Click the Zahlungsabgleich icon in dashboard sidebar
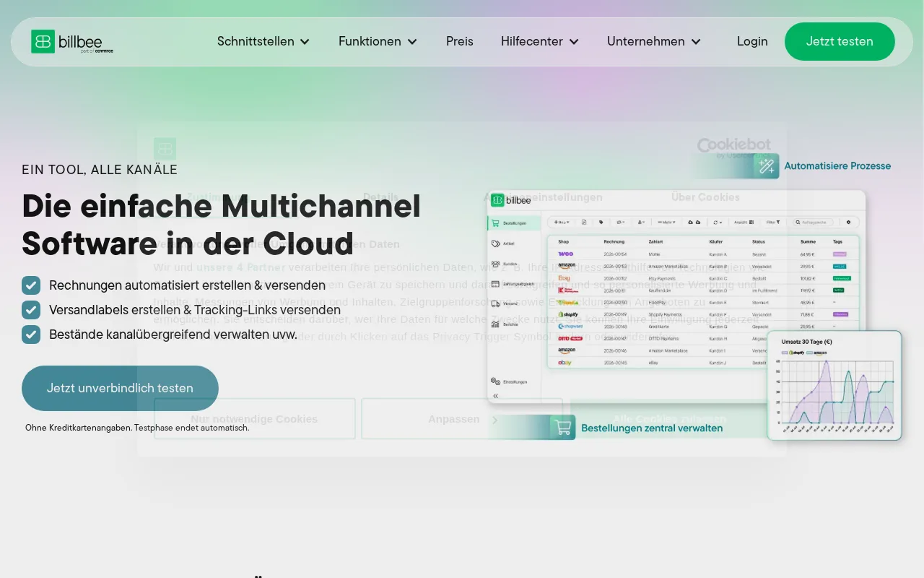The image size is (924, 578). [495, 284]
